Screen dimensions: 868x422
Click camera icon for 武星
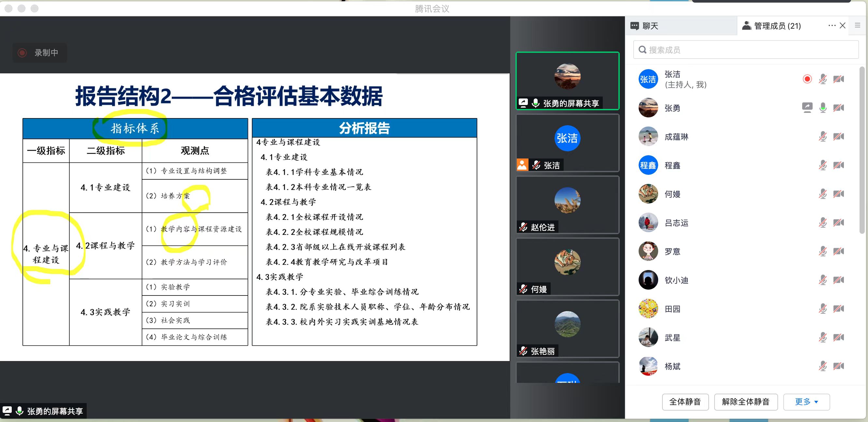pyautogui.click(x=838, y=337)
